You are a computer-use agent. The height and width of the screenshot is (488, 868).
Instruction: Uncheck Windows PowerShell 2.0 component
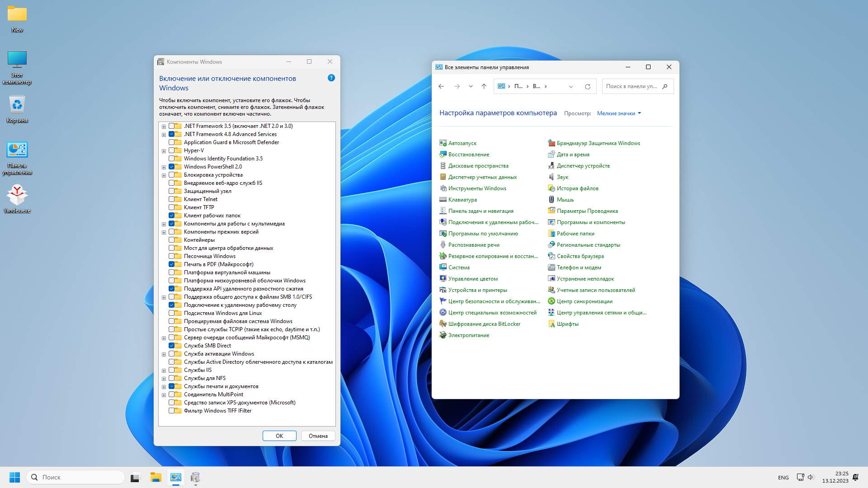(172, 167)
